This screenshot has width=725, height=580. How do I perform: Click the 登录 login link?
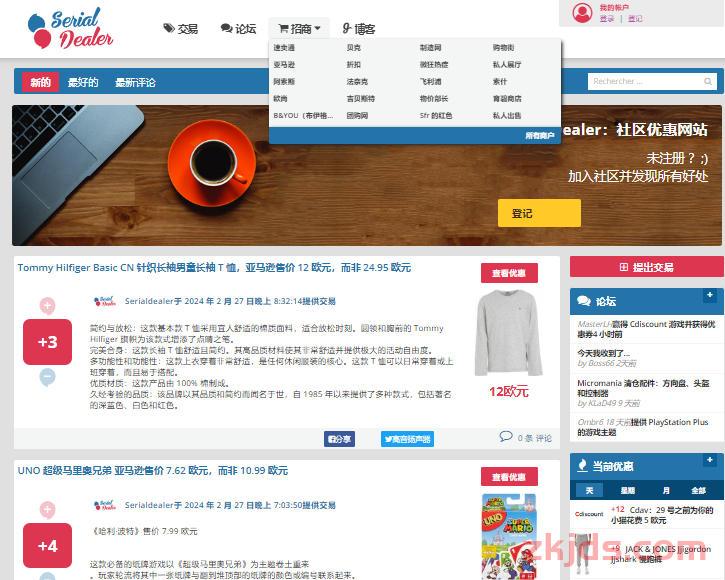pyautogui.click(x=607, y=19)
